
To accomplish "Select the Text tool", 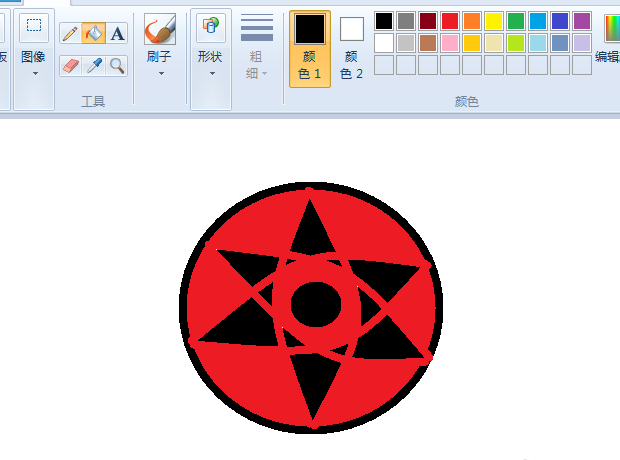I will coord(117,33).
